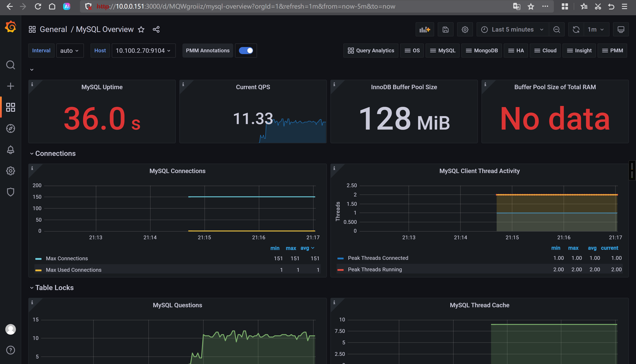Click the Query Analytics link

click(x=371, y=51)
